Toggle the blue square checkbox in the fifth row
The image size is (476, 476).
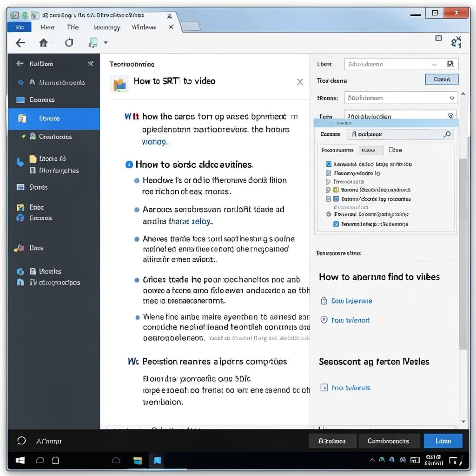[336, 199]
